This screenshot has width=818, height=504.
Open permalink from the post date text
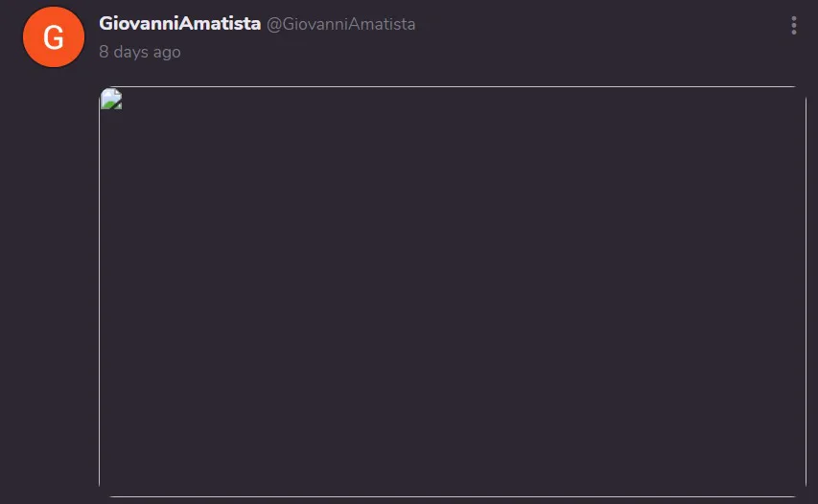140,52
